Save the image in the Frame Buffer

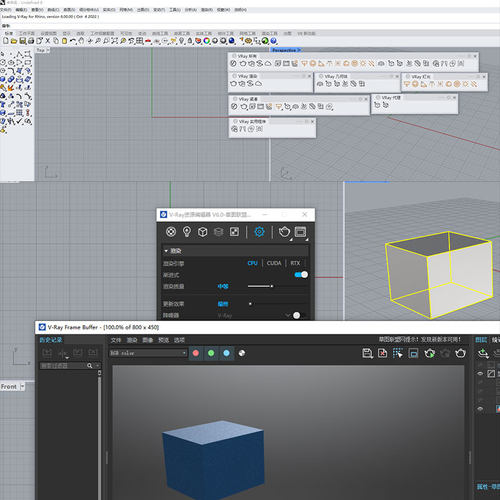[x=367, y=353]
